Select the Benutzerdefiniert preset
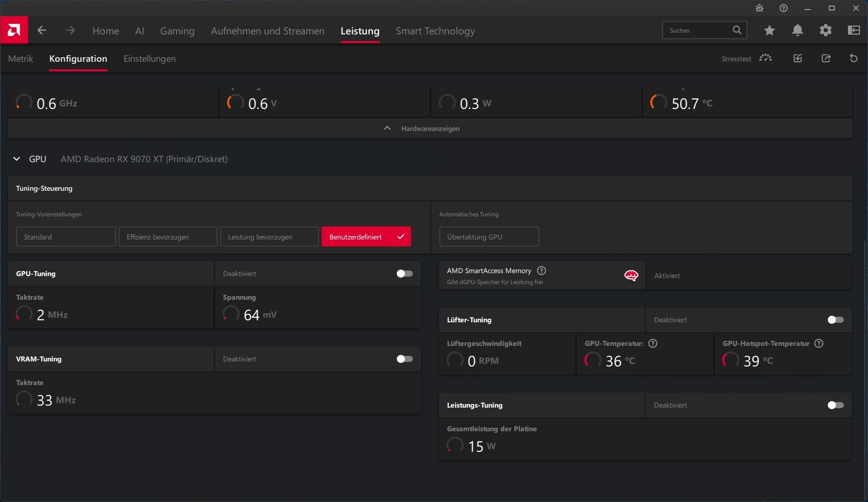868x502 pixels. pyautogui.click(x=366, y=236)
